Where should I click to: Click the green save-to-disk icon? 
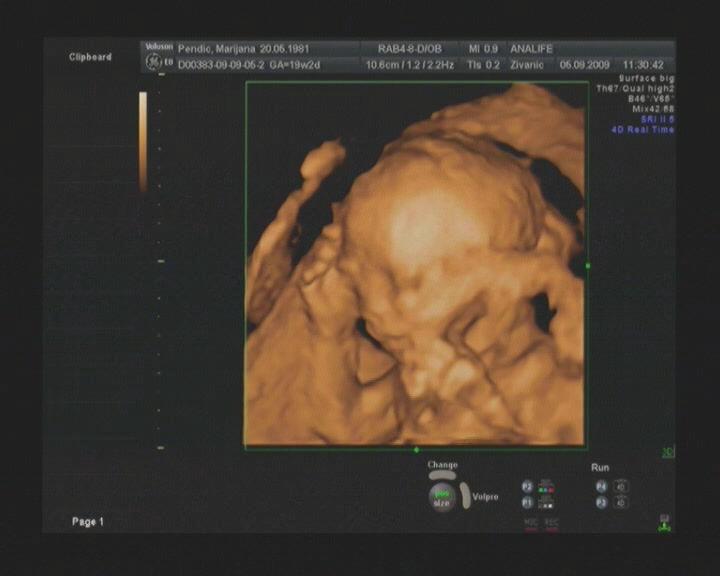(x=664, y=521)
